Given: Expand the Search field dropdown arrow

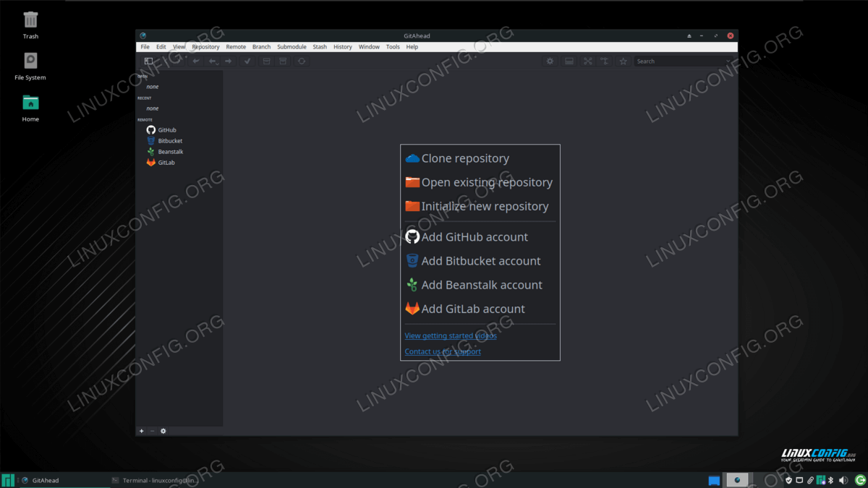Looking at the screenshot, I should tap(729, 61).
